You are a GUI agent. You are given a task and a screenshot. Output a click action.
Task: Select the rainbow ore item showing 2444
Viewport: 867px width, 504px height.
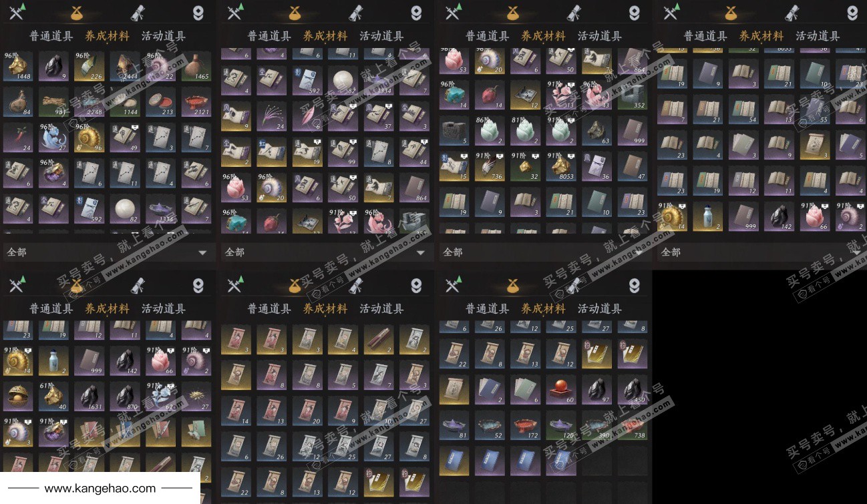[x=125, y=66]
